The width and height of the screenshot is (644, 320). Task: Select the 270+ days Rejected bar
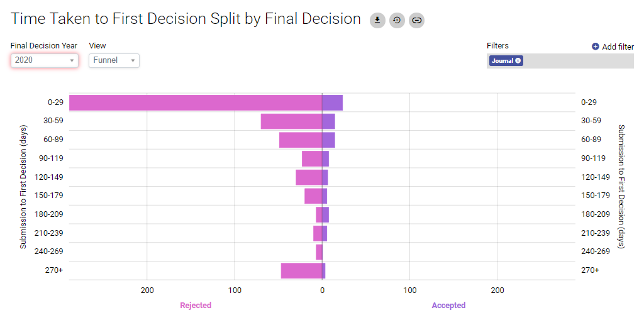[301, 270]
